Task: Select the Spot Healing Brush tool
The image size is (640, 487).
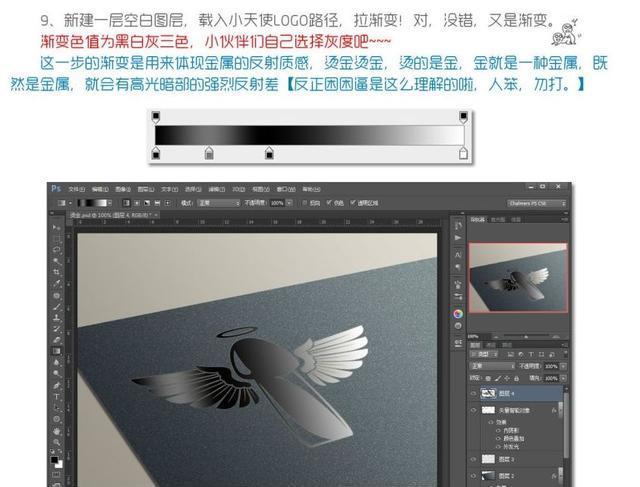Action: (x=56, y=295)
